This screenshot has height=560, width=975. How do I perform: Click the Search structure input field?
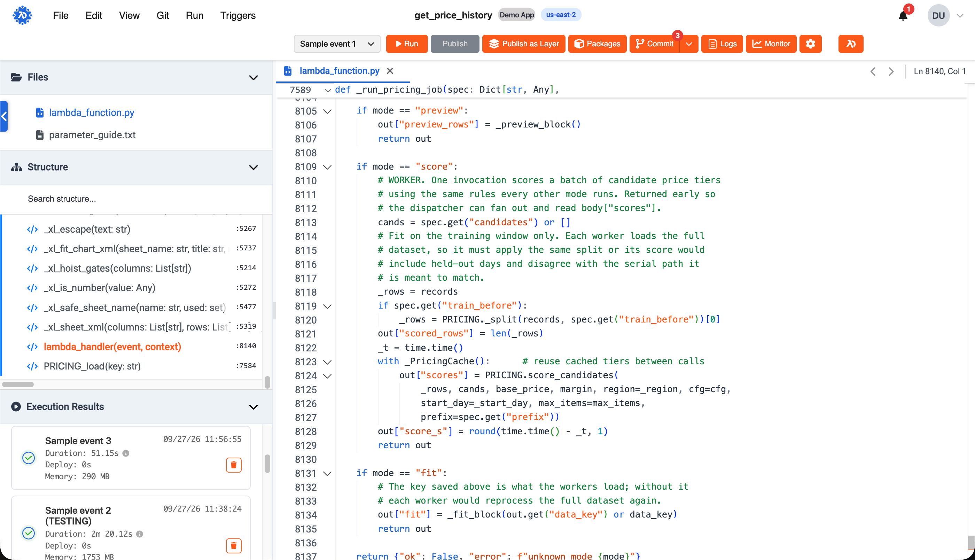136,199
